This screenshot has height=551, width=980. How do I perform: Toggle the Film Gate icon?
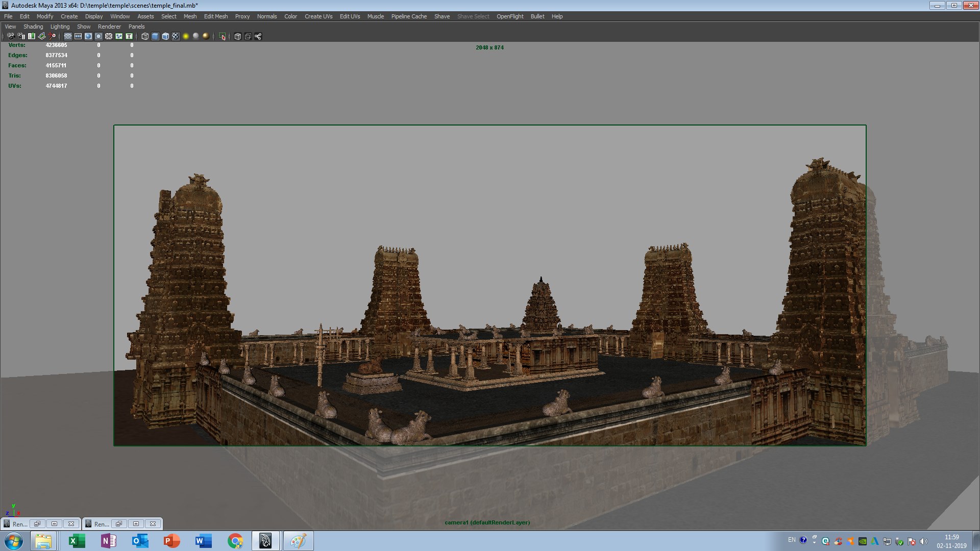click(78, 36)
